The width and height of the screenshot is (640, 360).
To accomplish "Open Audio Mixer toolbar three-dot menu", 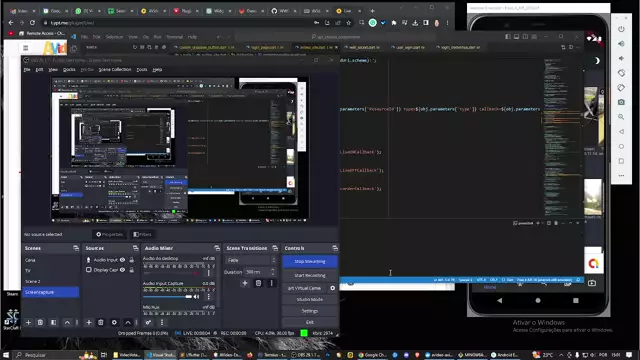I will click(162, 322).
